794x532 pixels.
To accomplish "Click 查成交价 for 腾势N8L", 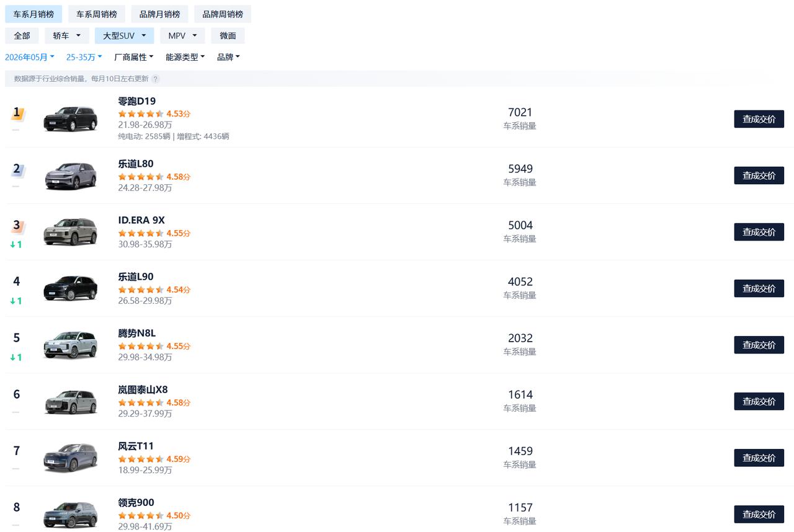I will click(x=759, y=345).
